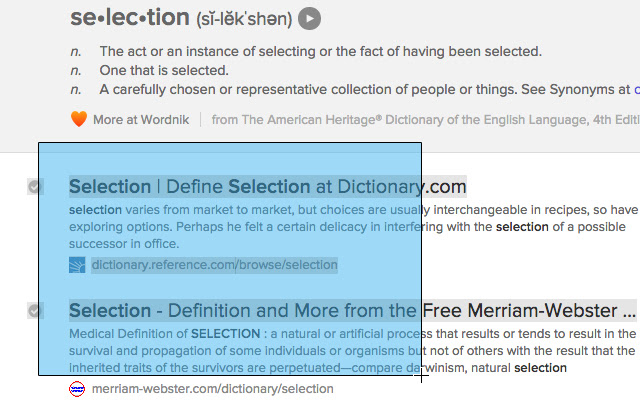Screen dimensions: 640x400
Task: Open the More at Wordnik link
Action: point(141,120)
